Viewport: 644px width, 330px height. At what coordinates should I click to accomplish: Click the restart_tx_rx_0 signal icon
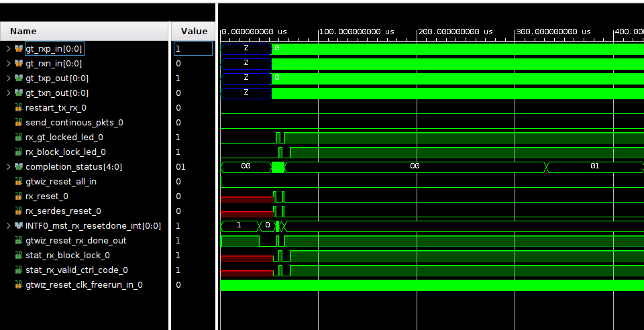19,108
